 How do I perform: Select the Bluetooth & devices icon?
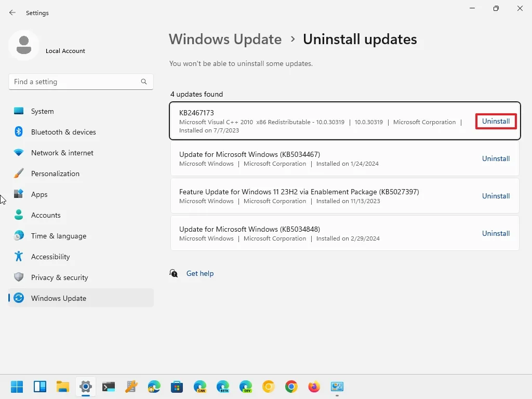tap(19, 132)
